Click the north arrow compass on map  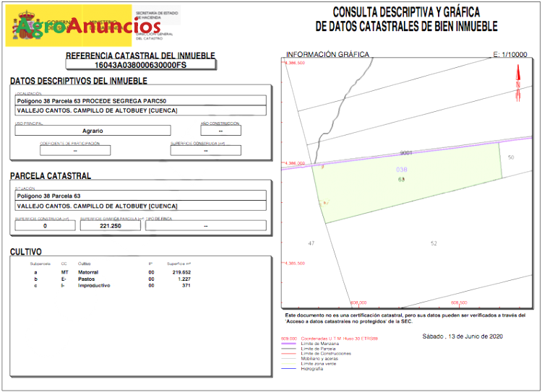(518, 83)
